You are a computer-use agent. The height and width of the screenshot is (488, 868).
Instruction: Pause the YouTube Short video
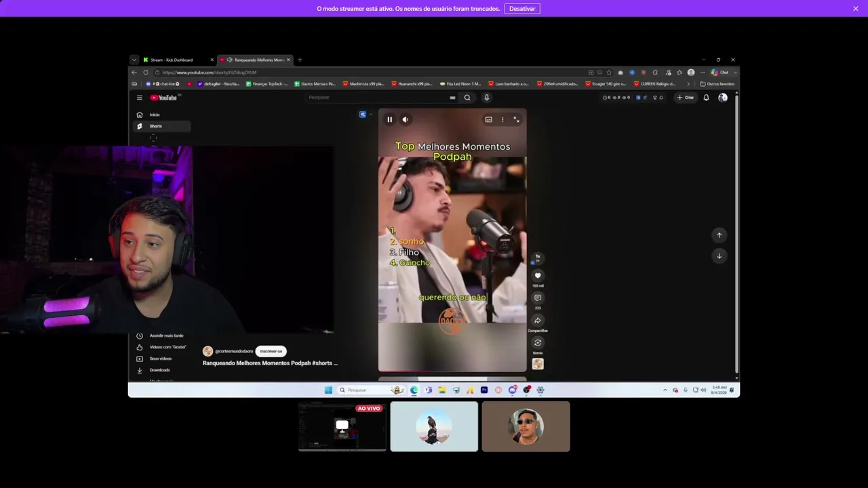(x=389, y=119)
